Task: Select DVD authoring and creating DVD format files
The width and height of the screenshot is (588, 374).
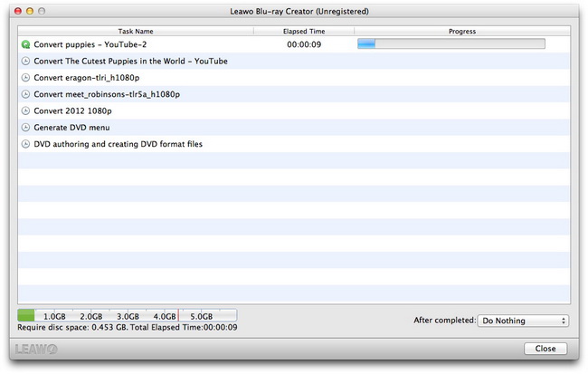Action: tap(294, 144)
